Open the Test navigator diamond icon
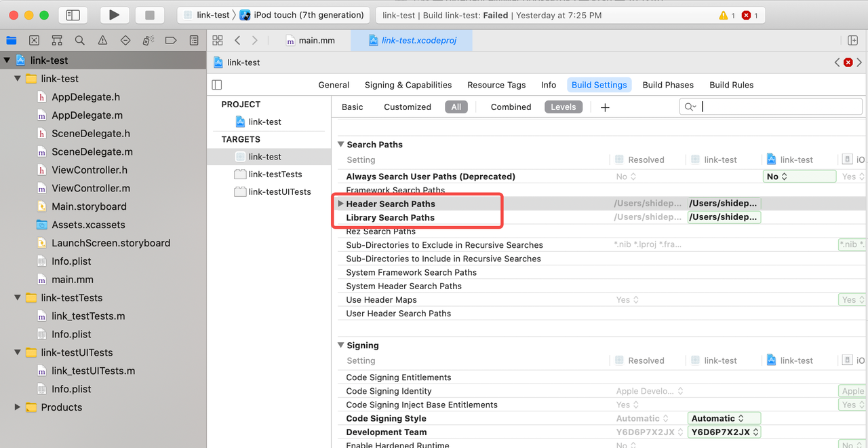This screenshot has height=448, width=868. point(125,40)
